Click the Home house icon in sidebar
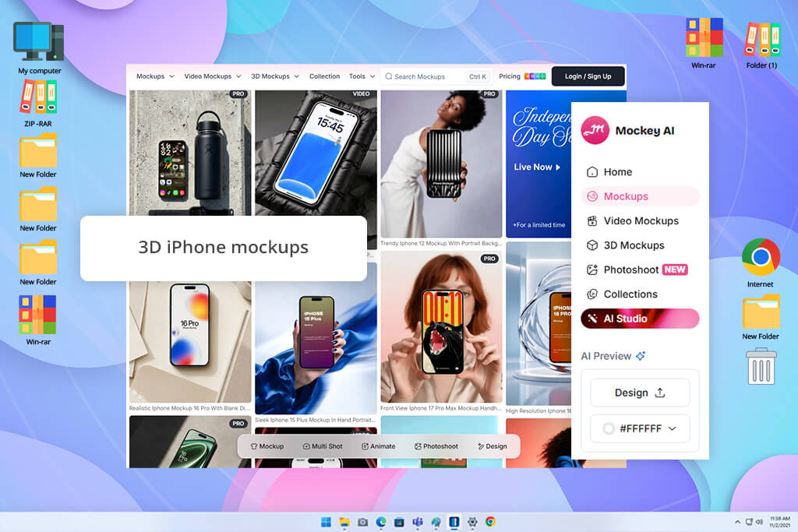 coord(592,172)
